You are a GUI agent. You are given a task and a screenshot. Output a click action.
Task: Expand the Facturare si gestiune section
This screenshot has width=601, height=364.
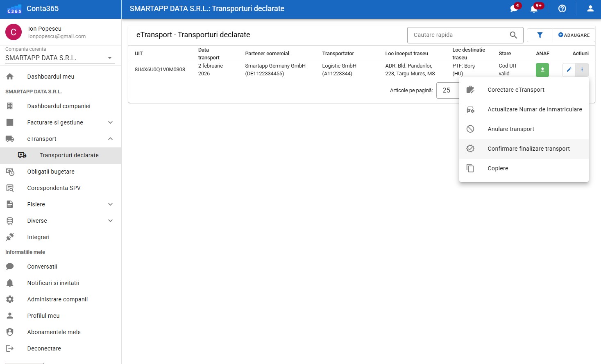(x=110, y=122)
